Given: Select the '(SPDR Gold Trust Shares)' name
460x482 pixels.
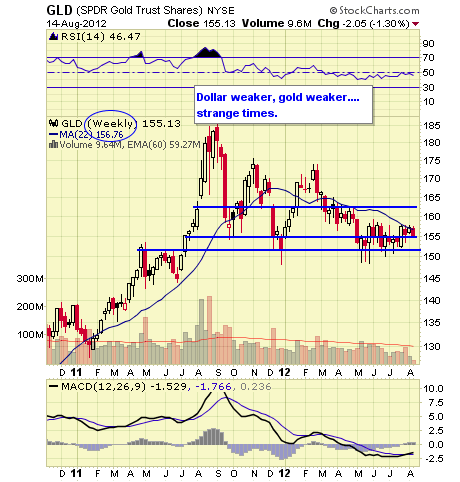Looking at the screenshot, I should click(x=140, y=11).
